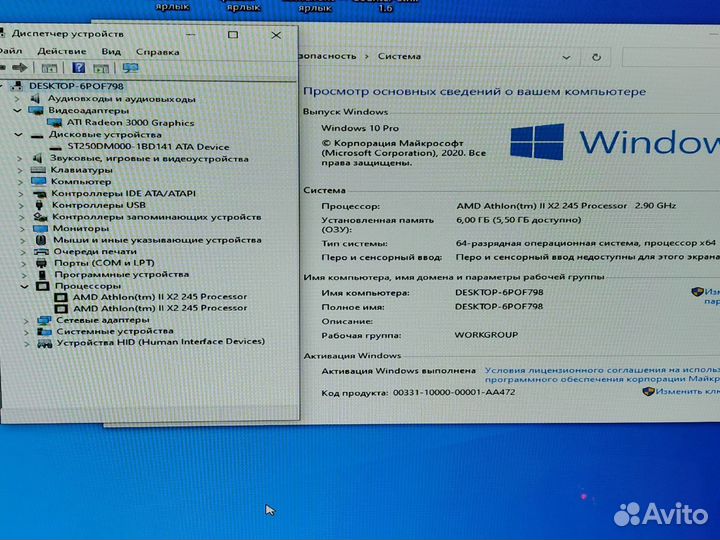Maximize the Диспетчер устройств window
This screenshot has width=720, height=540.
[x=233, y=34]
